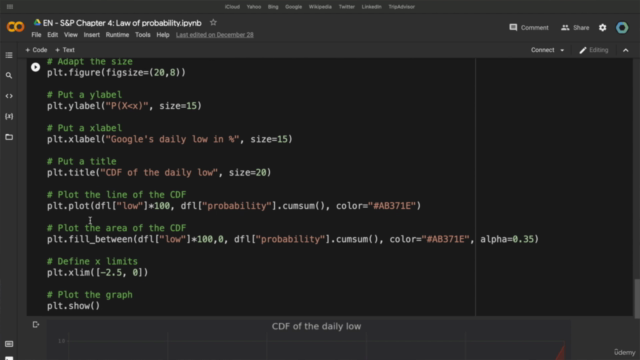Add a new Code cell
The width and height of the screenshot is (640, 360).
pyautogui.click(x=36, y=50)
